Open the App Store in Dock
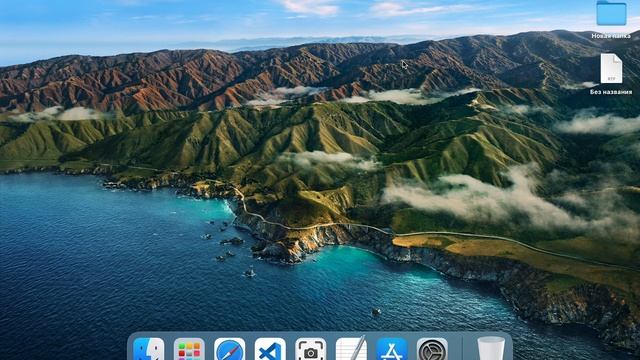The image size is (640, 360). point(391,349)
